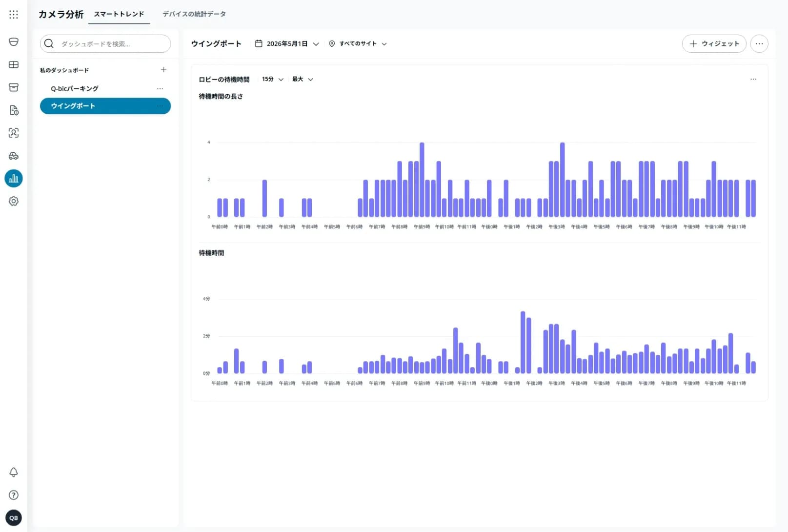Select the スマートトレンド tab

(119, 14)
